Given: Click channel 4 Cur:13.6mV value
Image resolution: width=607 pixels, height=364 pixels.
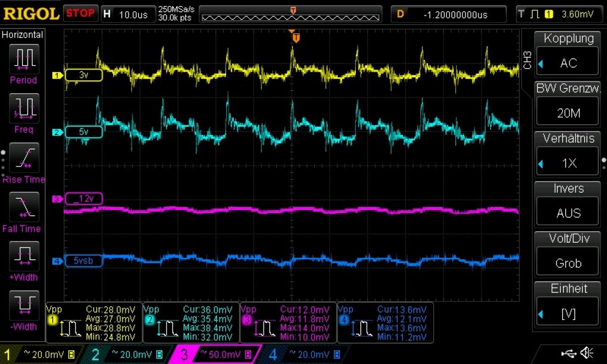Looking at the screenshot, I should click(402, 310).
